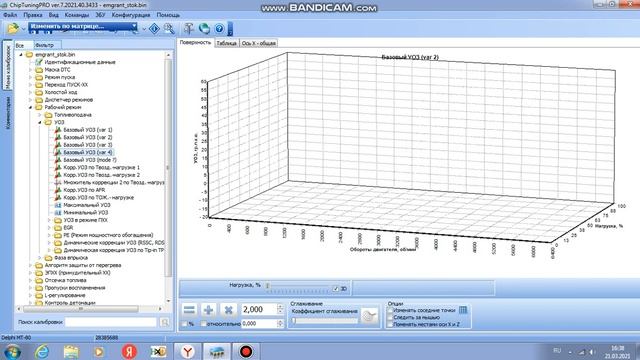Click the Windows Start button

pos(12,351)
